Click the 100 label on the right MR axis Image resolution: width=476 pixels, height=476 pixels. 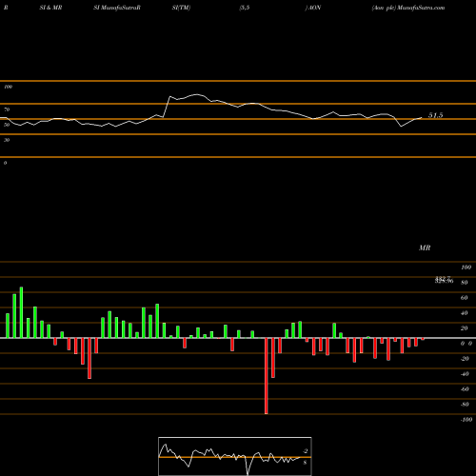466,268
